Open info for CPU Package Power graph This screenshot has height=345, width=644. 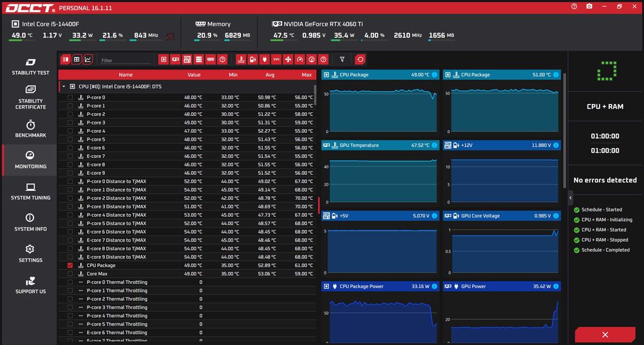tap(434, 286)
